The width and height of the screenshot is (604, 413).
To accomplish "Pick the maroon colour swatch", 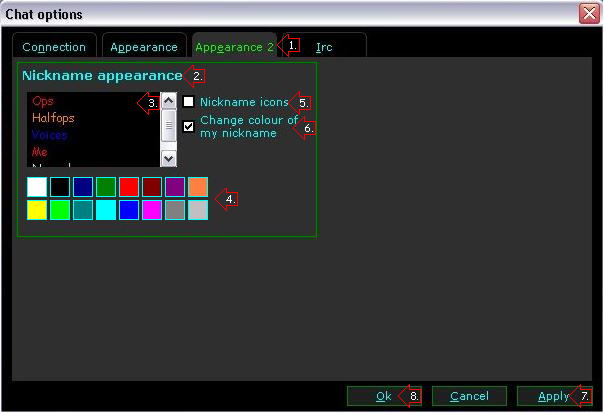I will [x=152, y=187].
